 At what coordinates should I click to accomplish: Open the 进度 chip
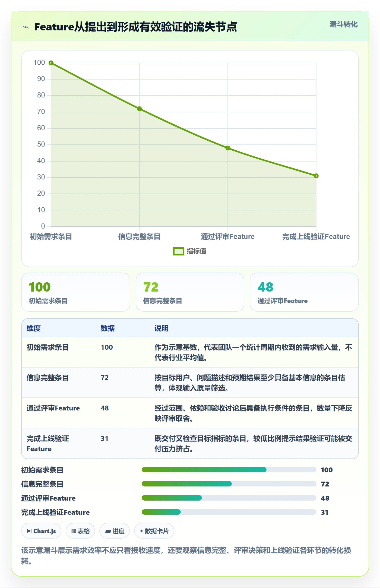pyautogui.click(x=115, y=531)
